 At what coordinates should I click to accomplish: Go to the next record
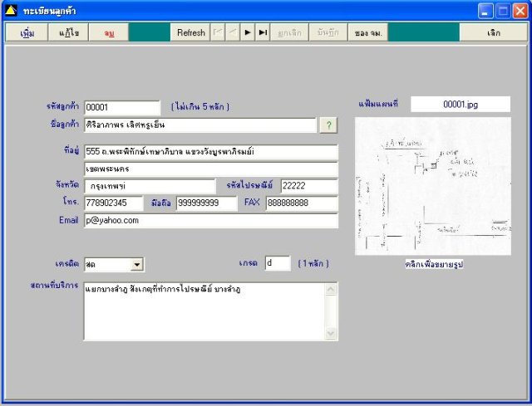248,32
